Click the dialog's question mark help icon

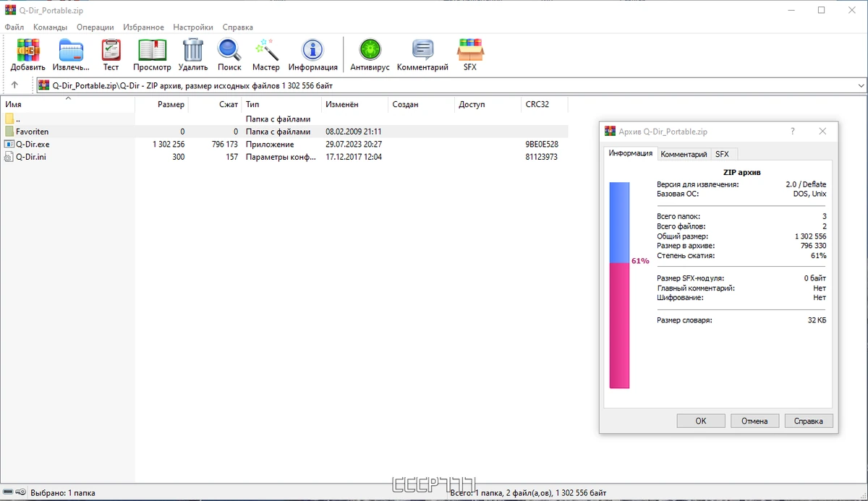click(x=793, y=132)
